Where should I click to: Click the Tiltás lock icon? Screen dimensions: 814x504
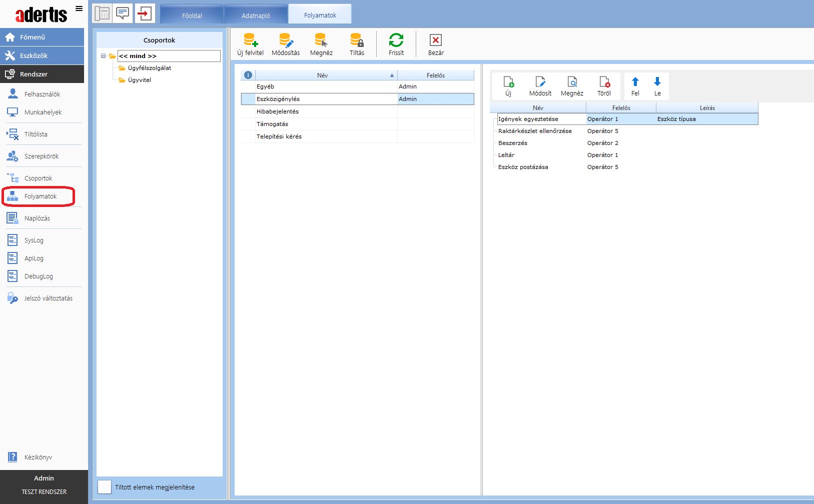(x=357, y=40)
